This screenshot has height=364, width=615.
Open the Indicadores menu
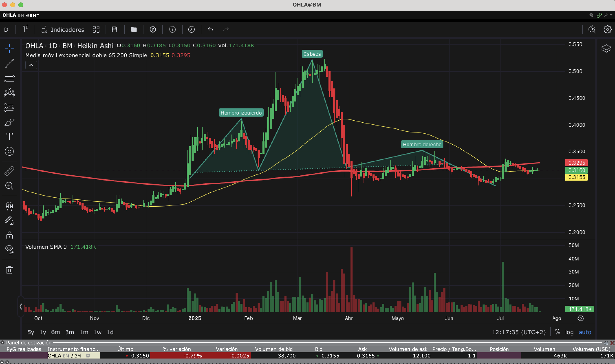tap(63, 29)
